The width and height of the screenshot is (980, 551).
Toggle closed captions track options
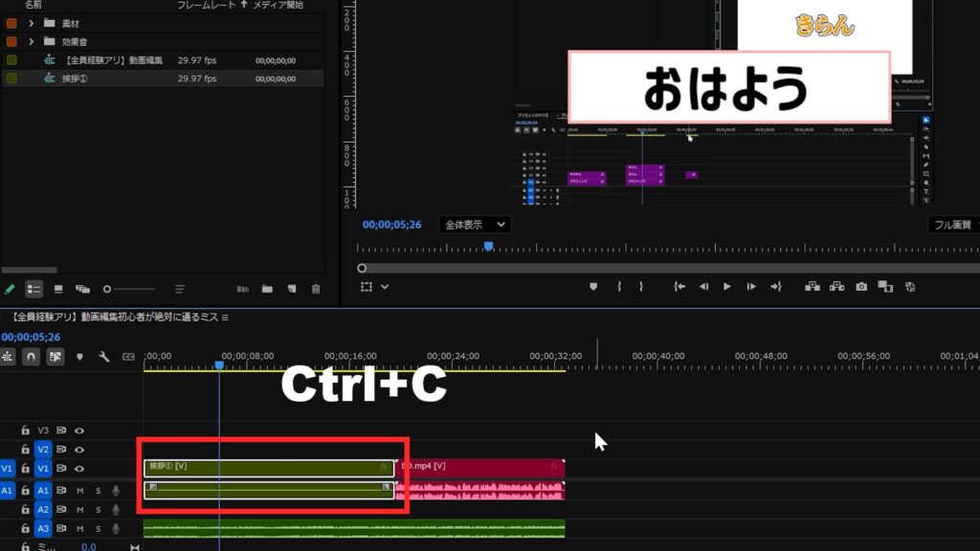coord(128,357)
